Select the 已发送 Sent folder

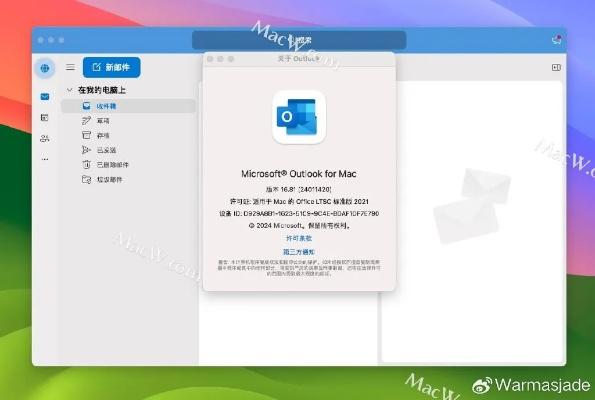(128, 150)
